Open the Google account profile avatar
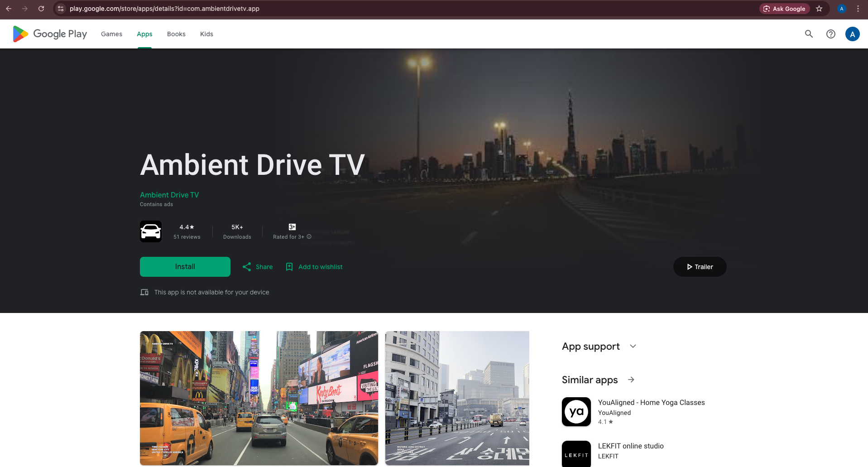The image size is (868, 467). (x=852, y=34)
